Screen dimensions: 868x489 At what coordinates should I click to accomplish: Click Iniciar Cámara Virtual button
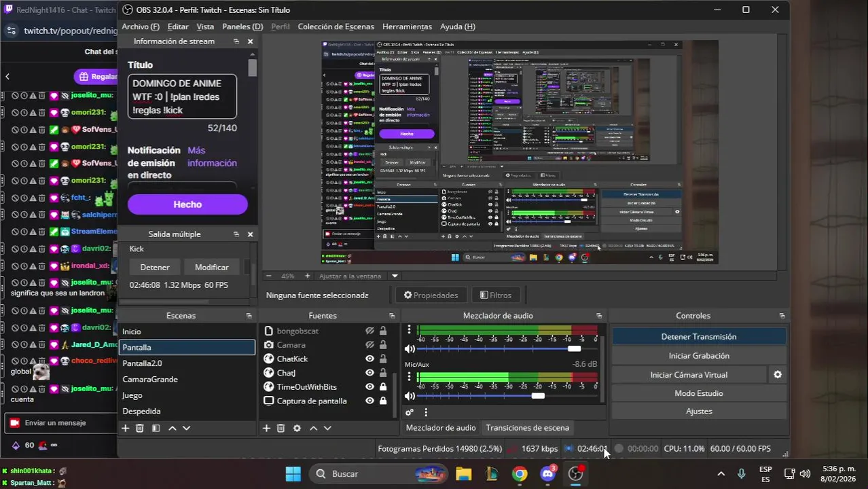689,375
